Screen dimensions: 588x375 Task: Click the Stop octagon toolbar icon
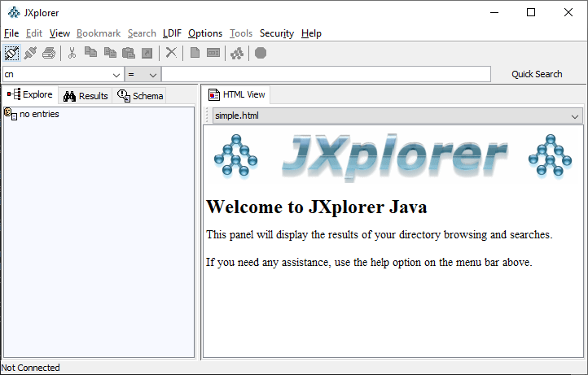click(261, 53)
